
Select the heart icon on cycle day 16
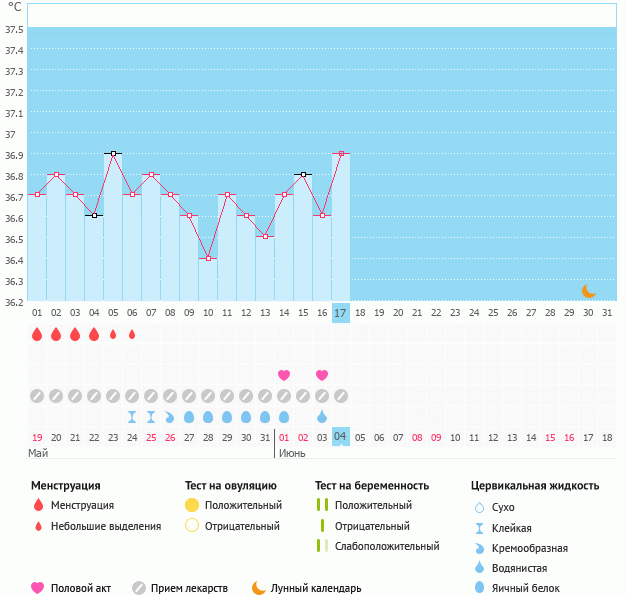[x=322, y=375]
